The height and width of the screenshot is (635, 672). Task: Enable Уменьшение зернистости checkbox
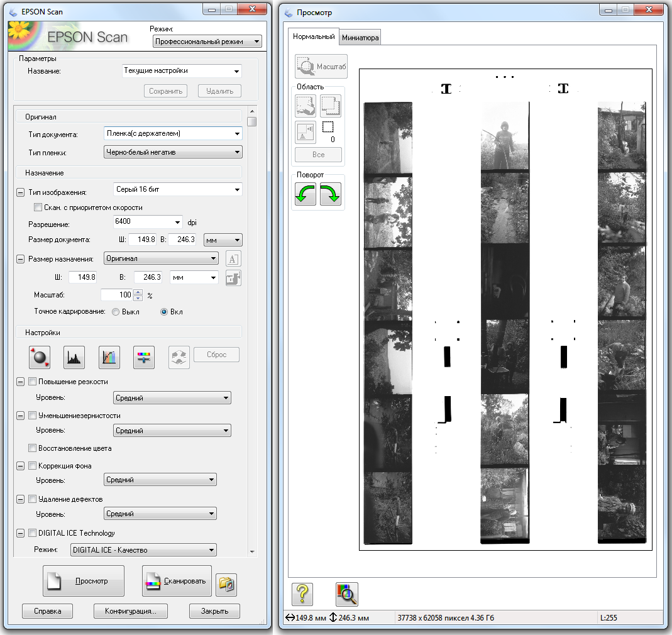pyautogui.click(x=32, y=415)
